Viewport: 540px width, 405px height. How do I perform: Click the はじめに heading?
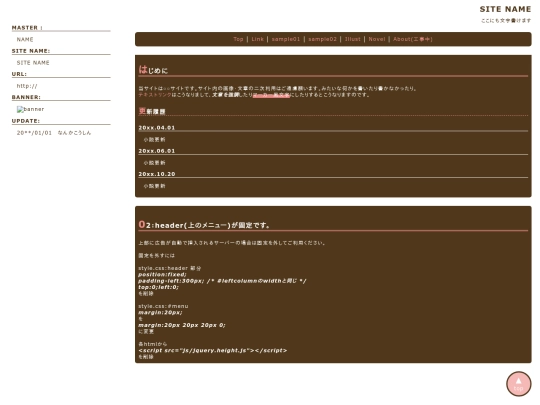click(x=153, y=70)
